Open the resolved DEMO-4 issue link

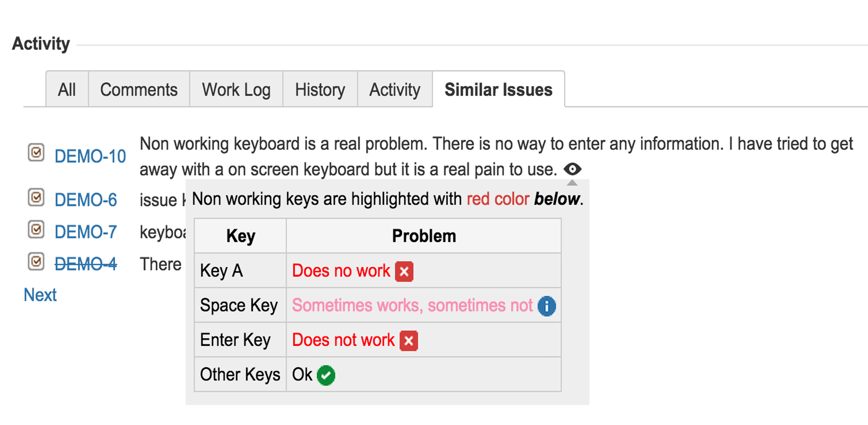(86, 264)
